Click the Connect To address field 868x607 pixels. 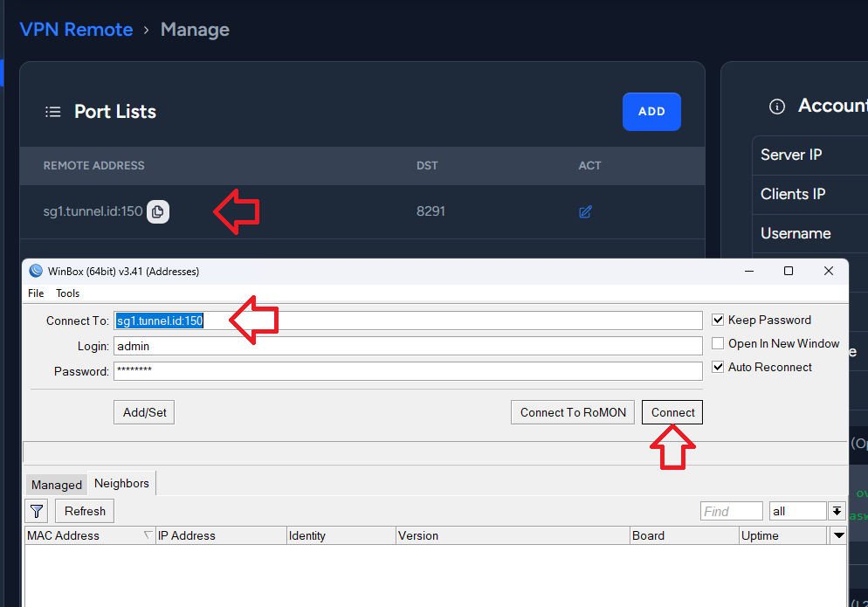coord(408,321)
